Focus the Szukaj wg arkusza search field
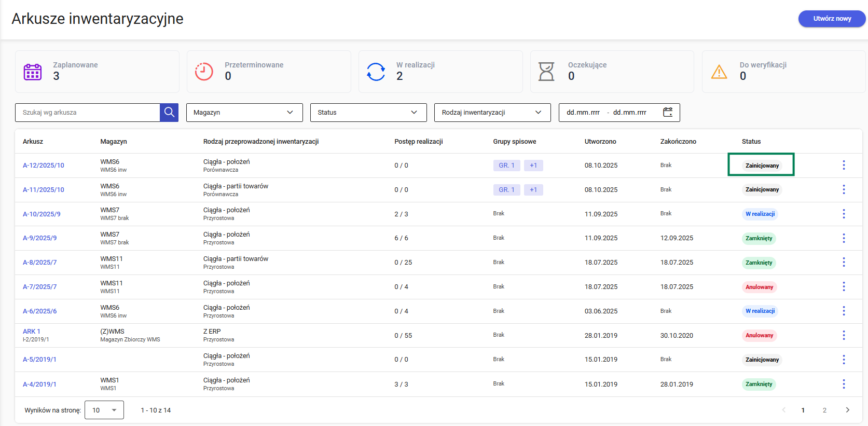 (88, 113)
